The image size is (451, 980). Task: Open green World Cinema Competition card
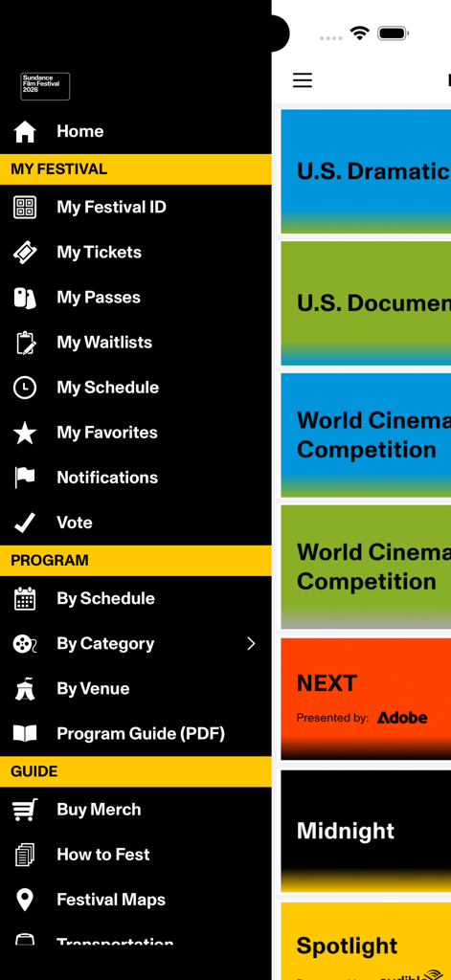coord(366,567)
